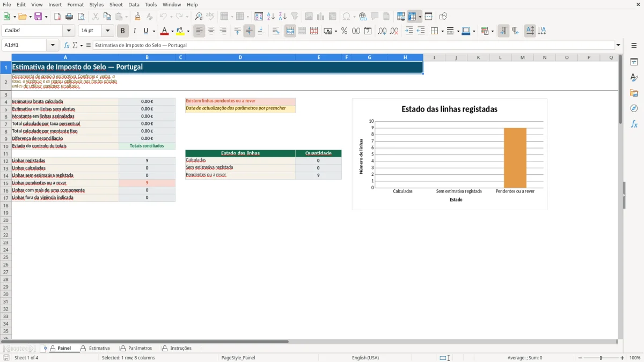Expand the font color dropdown arrow

[x=172, y=31]
